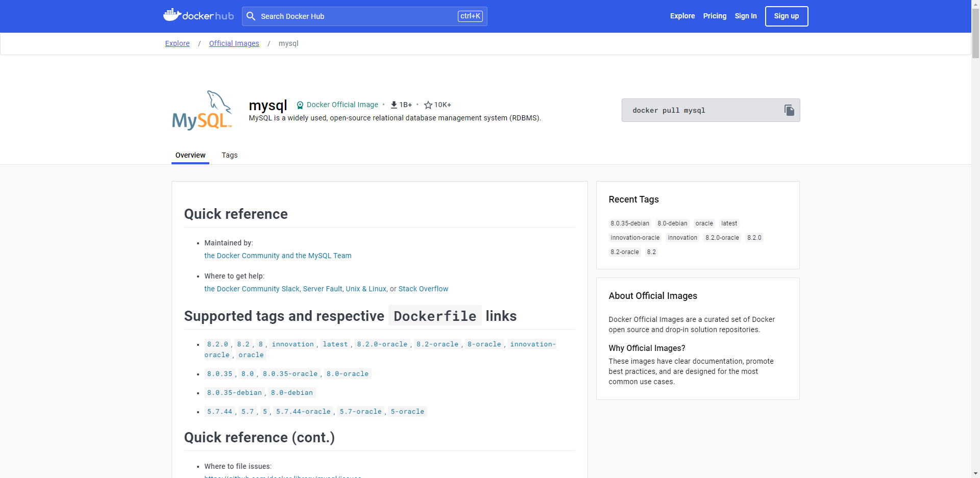
Task: Open the Explore menu in header
Action: [x=682, y=16]
